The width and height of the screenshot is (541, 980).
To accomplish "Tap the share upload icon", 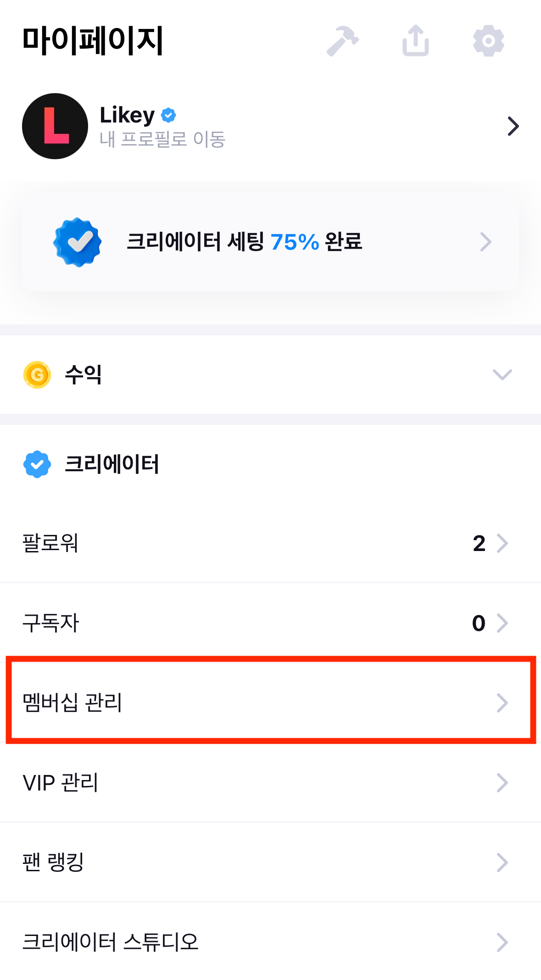I will [416, 40].
